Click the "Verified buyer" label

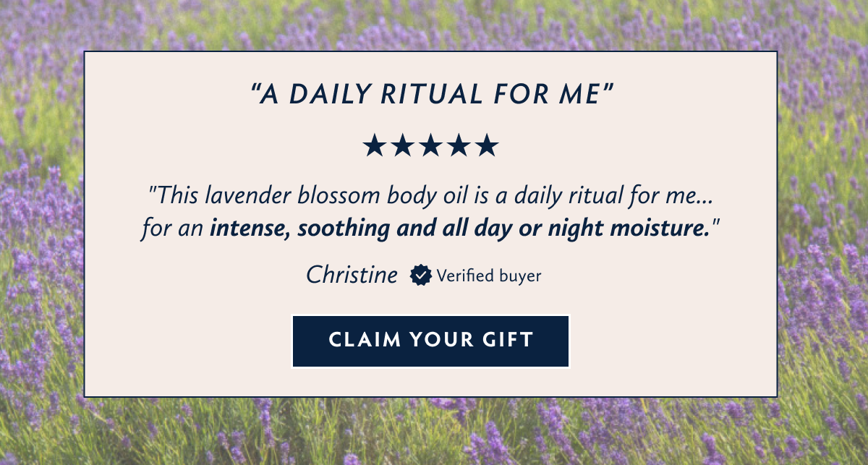click(x=488, y=276)
